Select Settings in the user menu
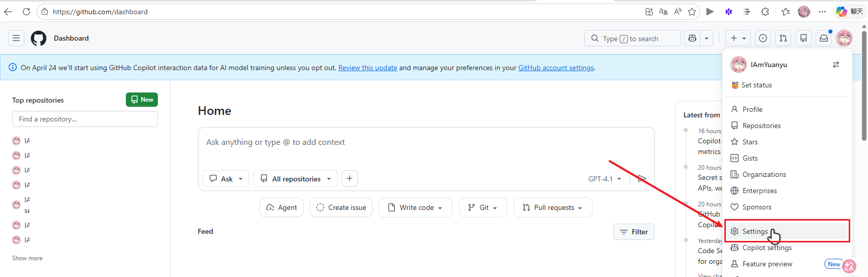The width and height of the screenshot is (868, 277). coord(755,231)
